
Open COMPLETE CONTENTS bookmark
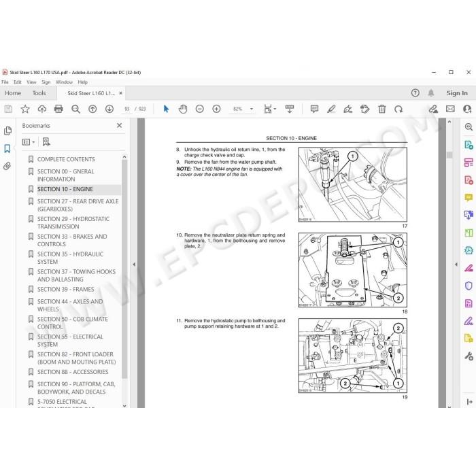(66, 159)
